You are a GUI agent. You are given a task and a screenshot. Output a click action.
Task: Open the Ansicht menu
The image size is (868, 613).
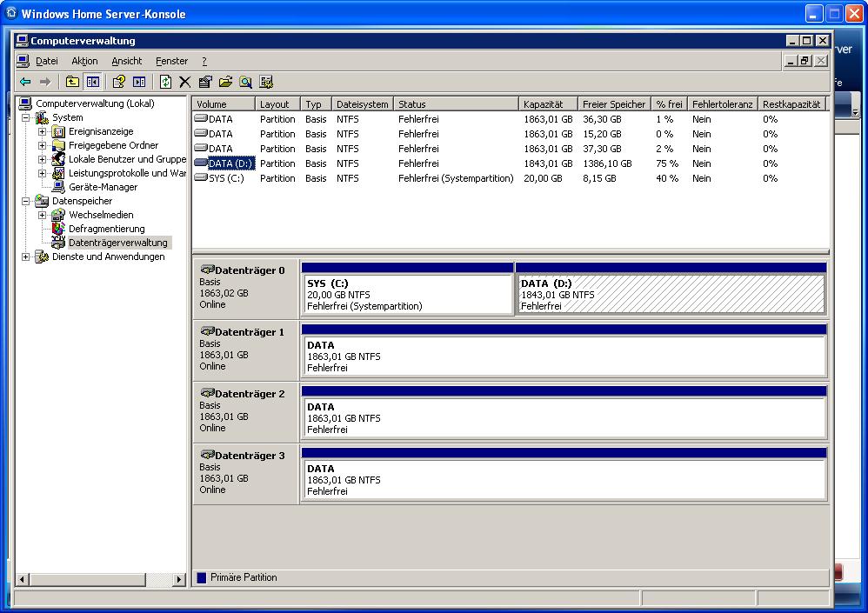point(127,61)
